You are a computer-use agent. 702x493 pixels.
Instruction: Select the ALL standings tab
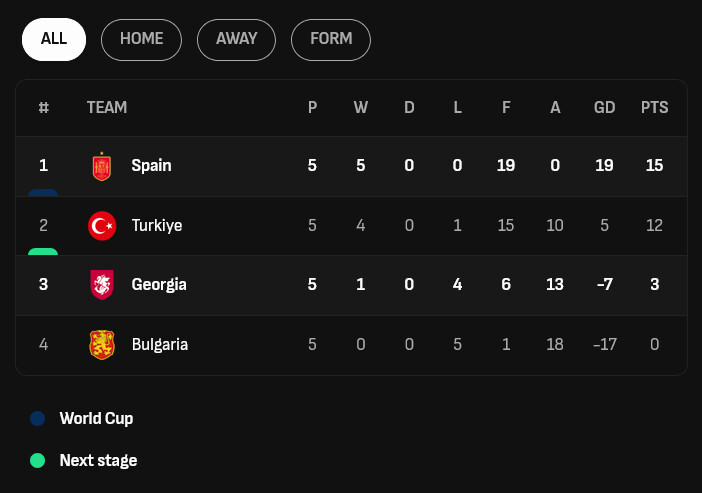click(54, 39)
